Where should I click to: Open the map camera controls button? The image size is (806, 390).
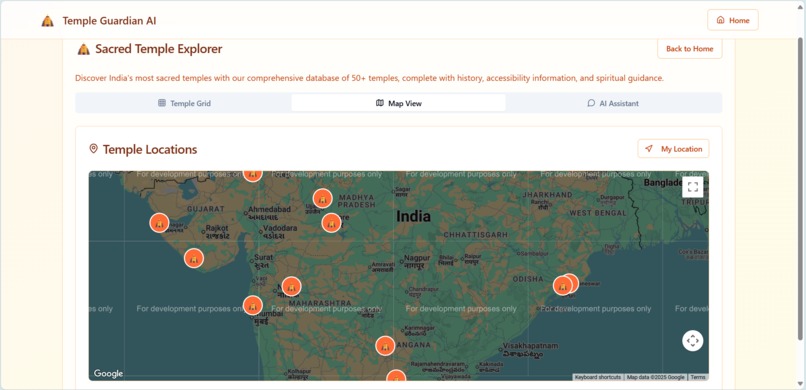click(x=692, y=340)
